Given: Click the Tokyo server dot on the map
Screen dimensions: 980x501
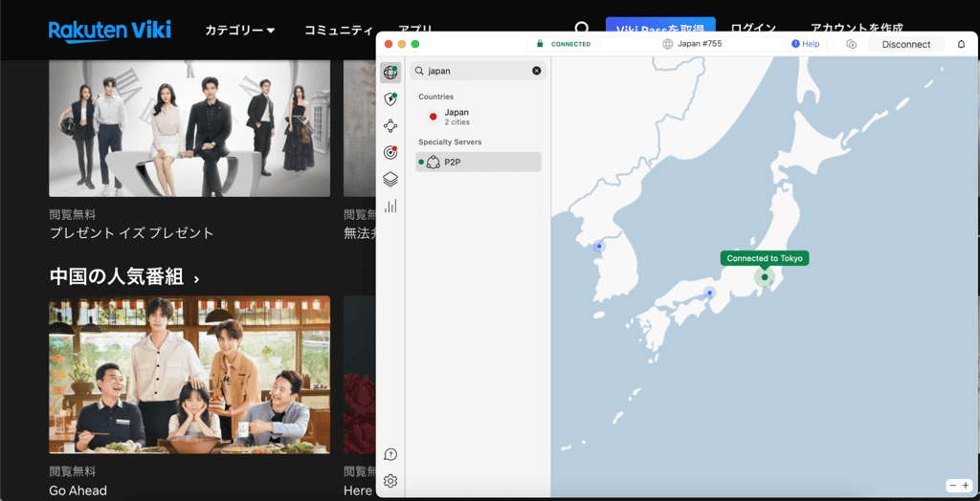Looking at the screenshot, I should pyautogui.click(x=765, y=276).
